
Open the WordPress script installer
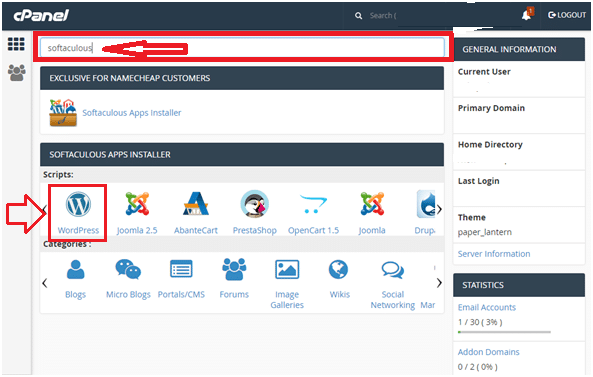point(78,213)
